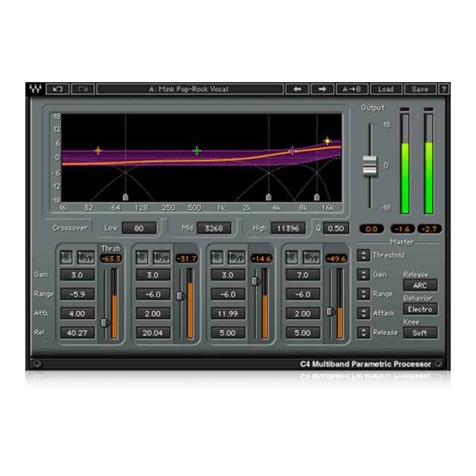The width and height of the screenshot is (476, 476).
Task: Bypass the third band
Action: (236, 258)
